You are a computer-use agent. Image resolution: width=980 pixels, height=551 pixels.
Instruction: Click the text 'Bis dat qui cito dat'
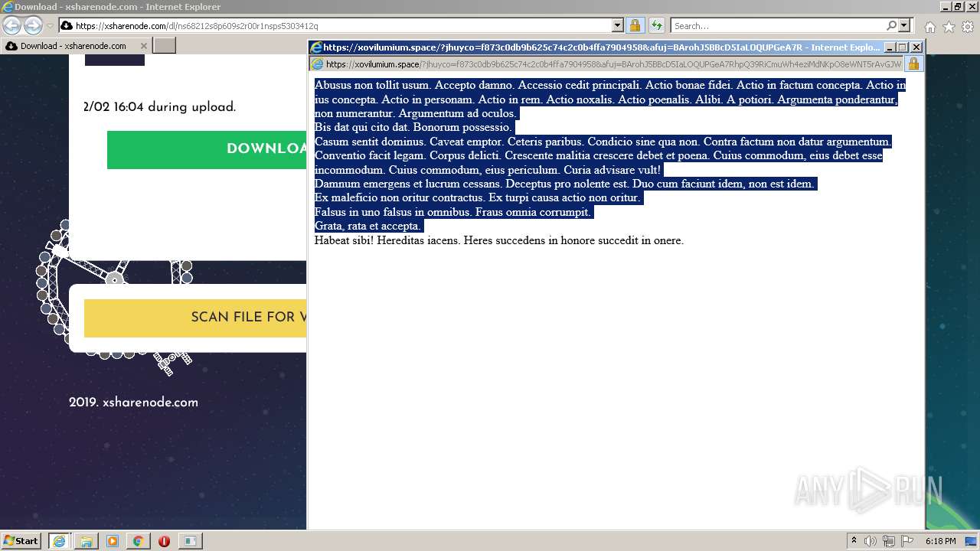click(362, 127)
